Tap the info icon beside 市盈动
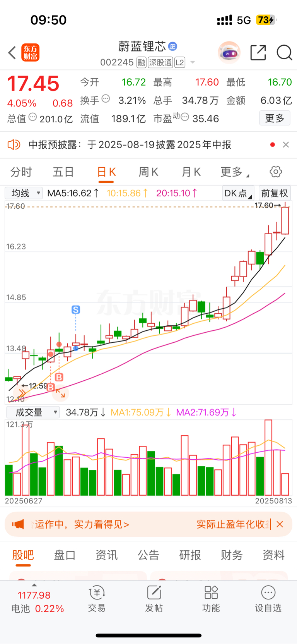The height and width of the screenshot is (644, 297). [185, 117]
